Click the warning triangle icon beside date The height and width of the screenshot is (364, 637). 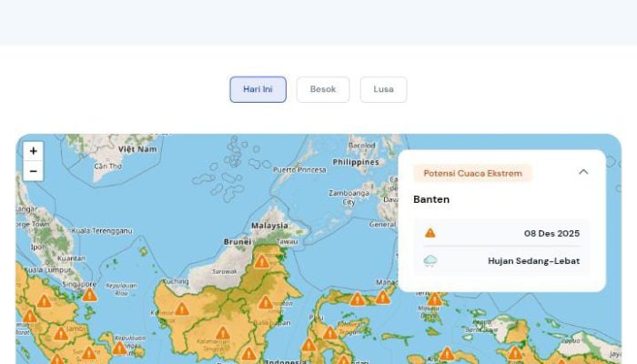pos(430,233)
